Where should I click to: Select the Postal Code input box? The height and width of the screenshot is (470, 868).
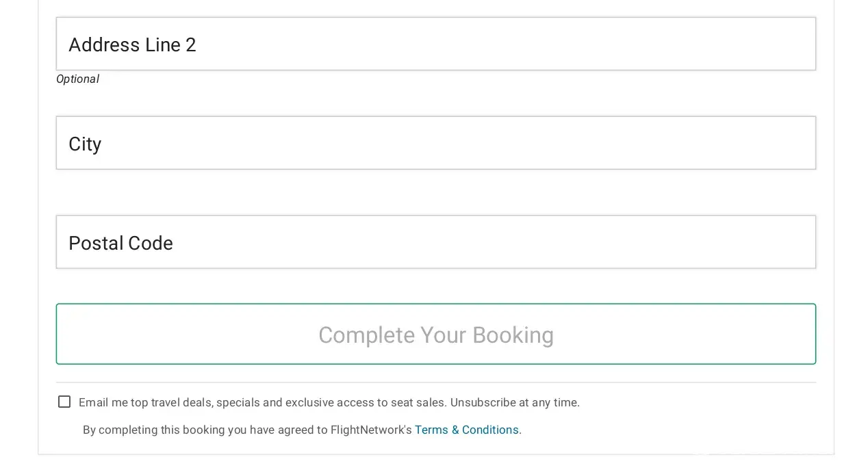click(435, 242)
